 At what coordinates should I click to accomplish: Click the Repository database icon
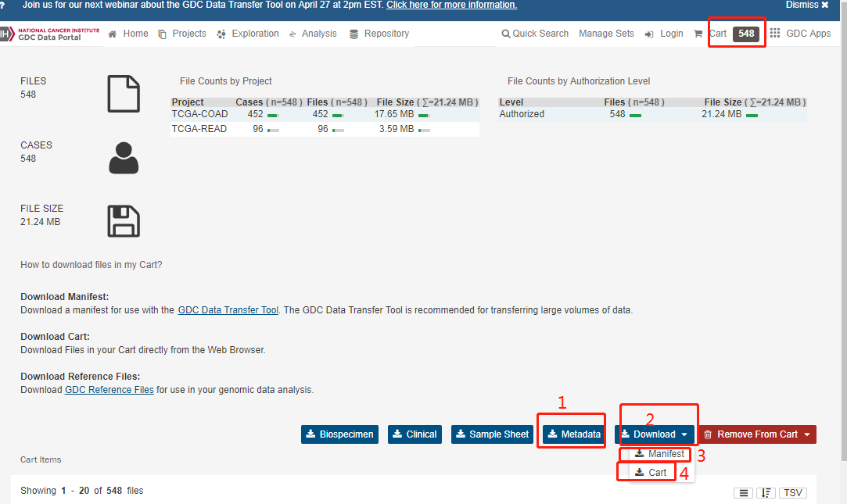pos(354,34)
